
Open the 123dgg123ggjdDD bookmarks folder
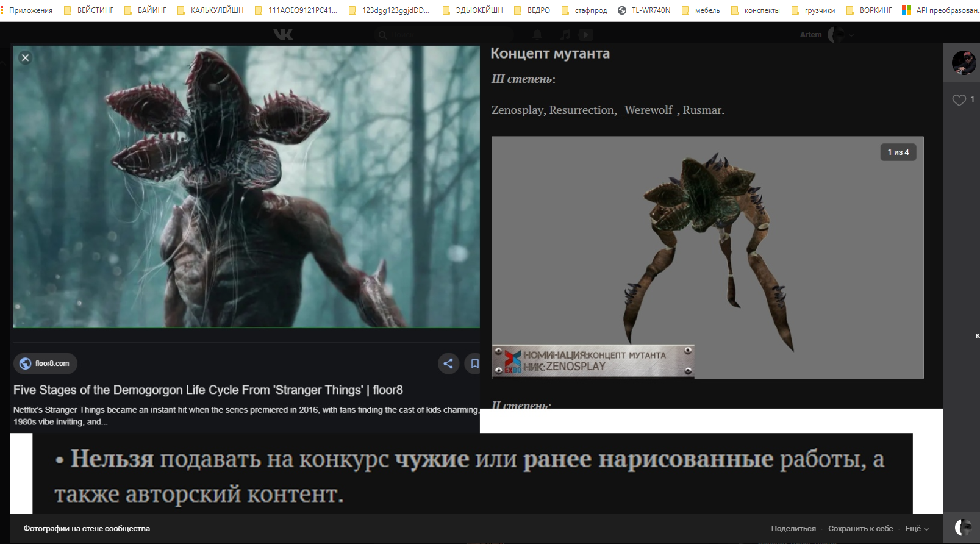pos(389,10)
